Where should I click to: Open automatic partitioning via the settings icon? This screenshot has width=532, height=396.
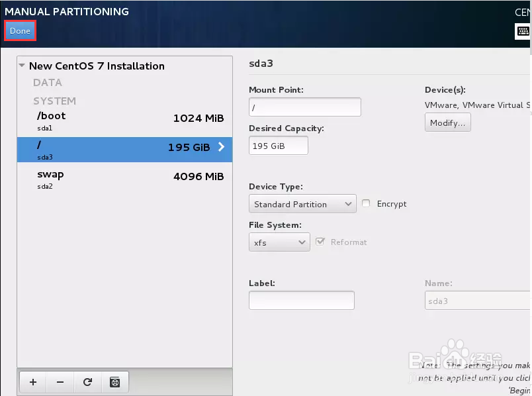[x=114, y=382]
